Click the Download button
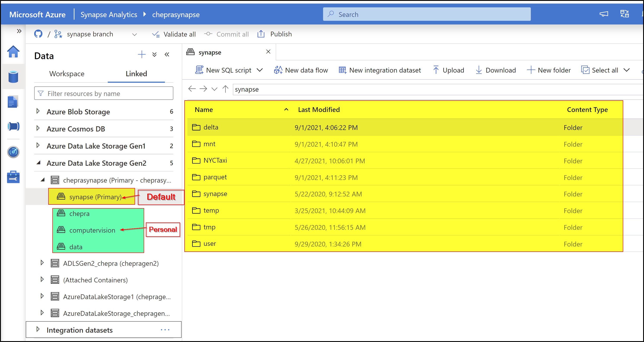 [496, 70]
